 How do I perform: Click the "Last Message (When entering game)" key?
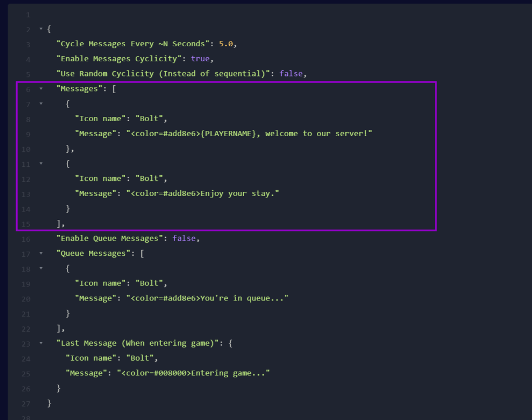tap(137, 343)
